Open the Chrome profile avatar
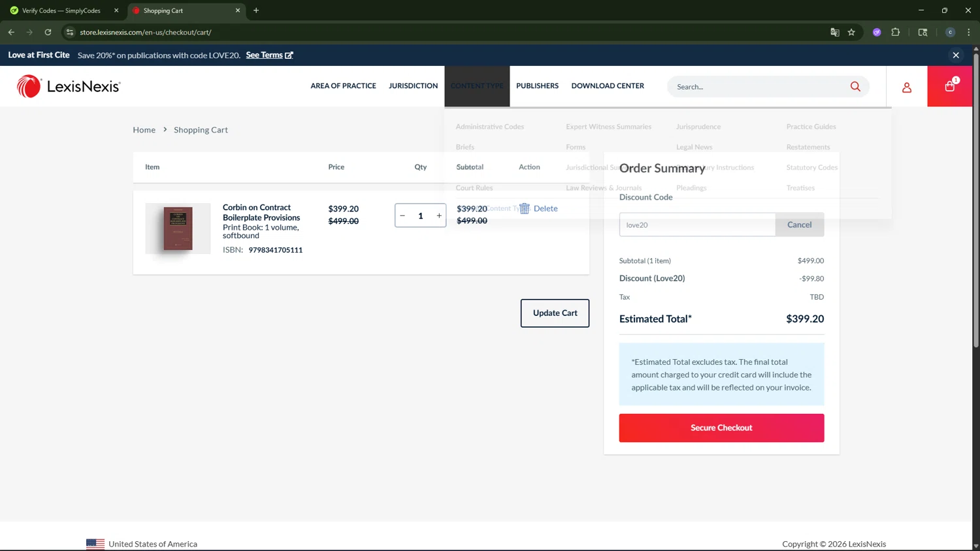Screen dimensions: 980x551 pyautogui.click(x=951, y=32)
